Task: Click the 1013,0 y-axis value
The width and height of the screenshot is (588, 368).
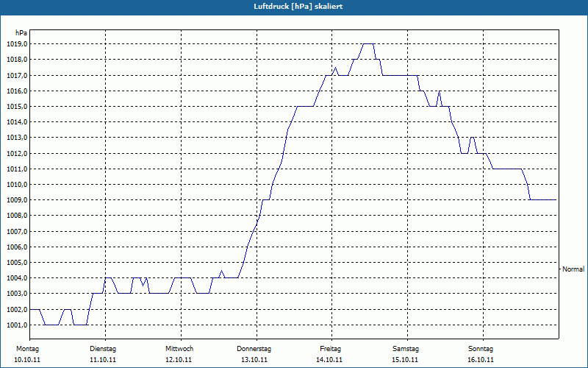Action: [17, 138]
